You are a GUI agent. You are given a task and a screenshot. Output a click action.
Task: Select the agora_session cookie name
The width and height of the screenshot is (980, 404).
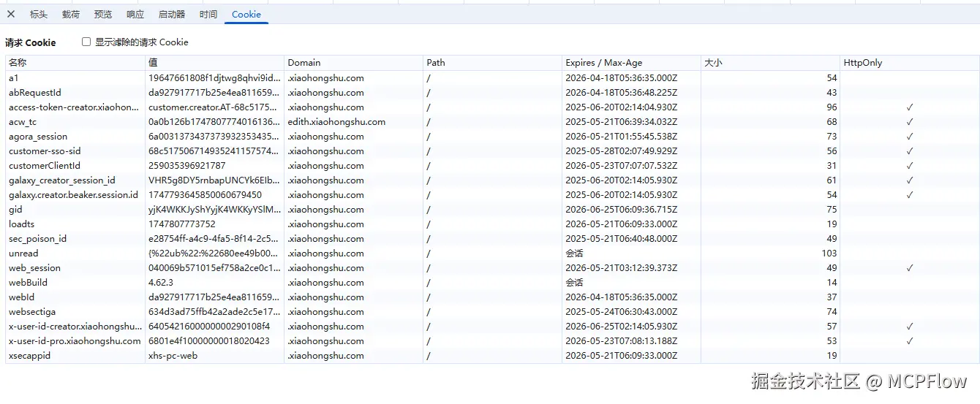coord(38,137)
